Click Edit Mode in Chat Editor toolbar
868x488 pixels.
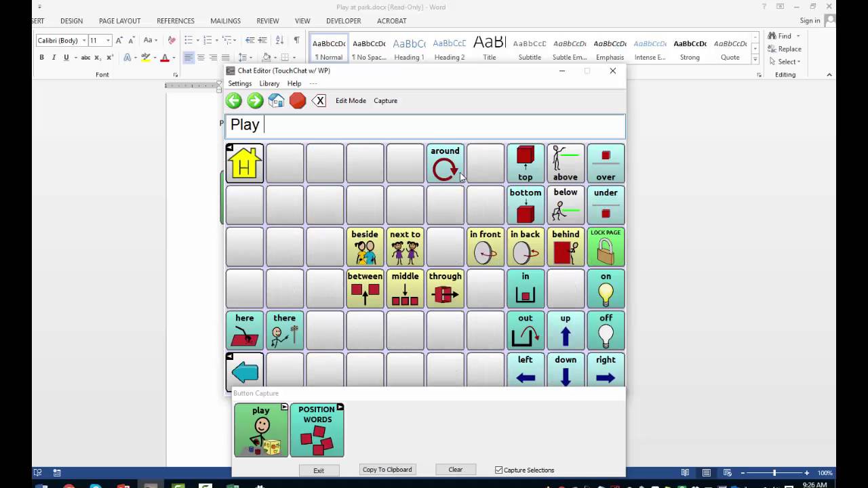coord(351,101)
